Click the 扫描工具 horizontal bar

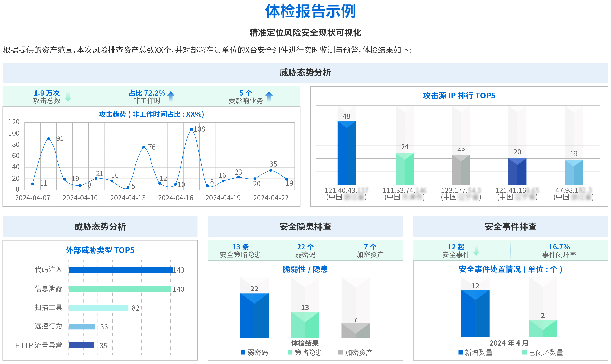[x=99, y=308]
